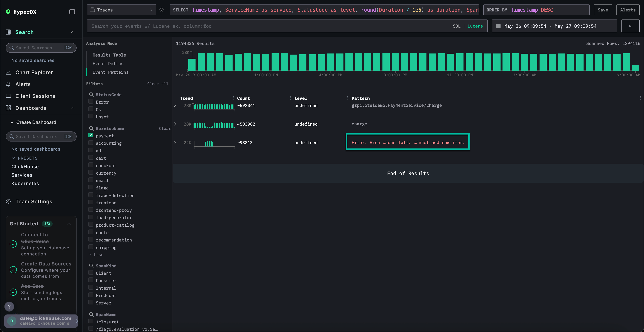Click Clear all filters link

coord(157,84)
